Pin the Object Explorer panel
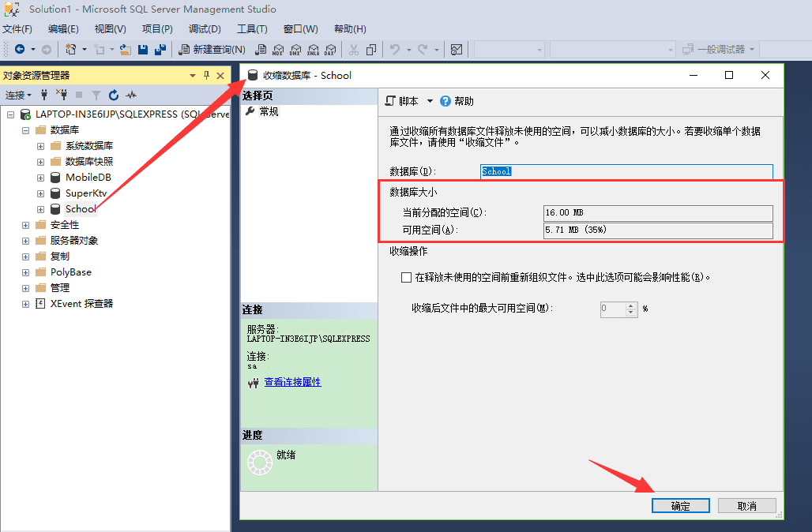 pos(206,76)
